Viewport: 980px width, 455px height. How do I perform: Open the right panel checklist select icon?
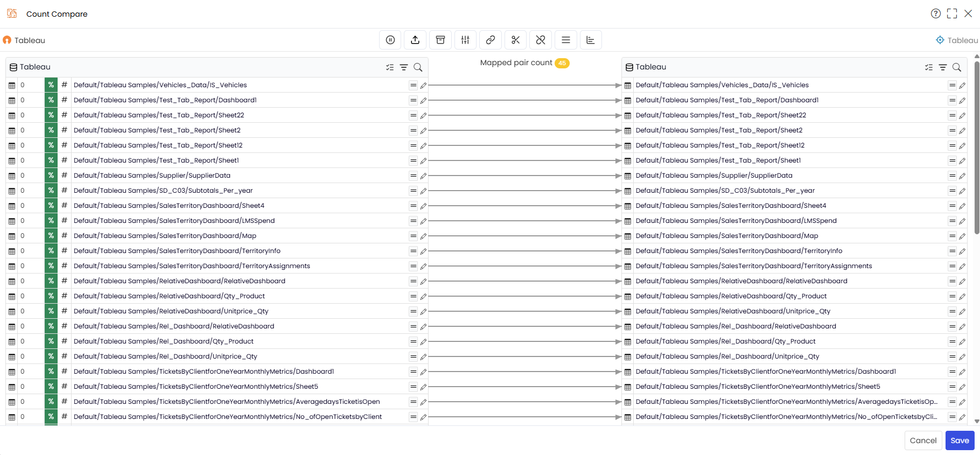(929, 67)
